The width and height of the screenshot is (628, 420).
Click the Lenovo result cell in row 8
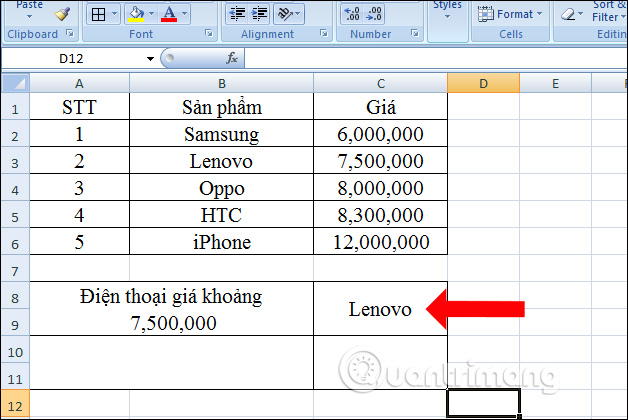pyautogui.click(x=380, y=309)
